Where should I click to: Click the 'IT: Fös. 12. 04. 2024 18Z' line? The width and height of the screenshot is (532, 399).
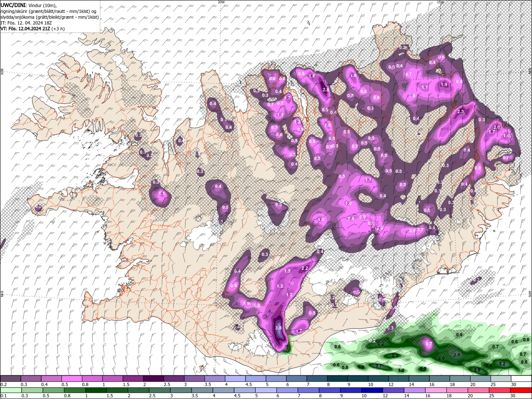[x=26, y=23]
